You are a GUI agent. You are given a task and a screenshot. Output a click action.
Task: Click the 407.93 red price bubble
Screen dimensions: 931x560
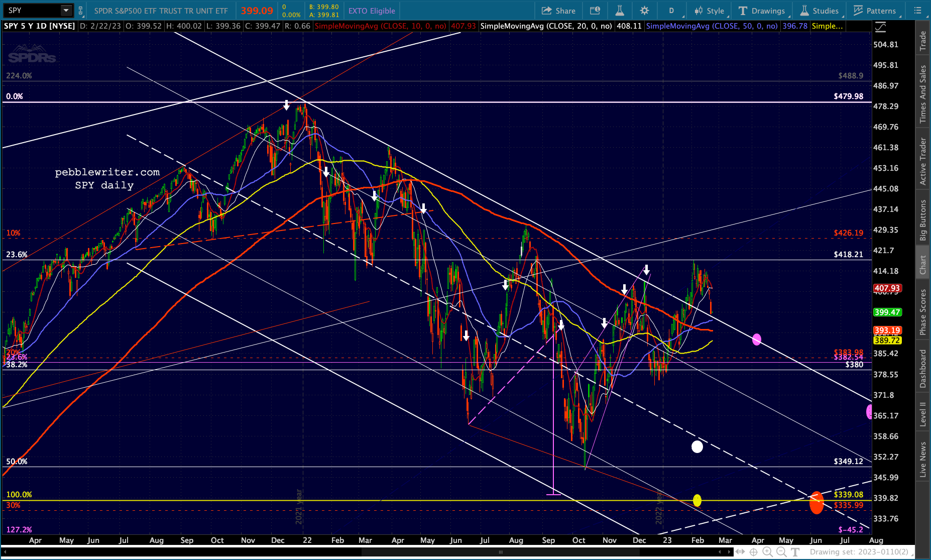click(x=887, y=288)
